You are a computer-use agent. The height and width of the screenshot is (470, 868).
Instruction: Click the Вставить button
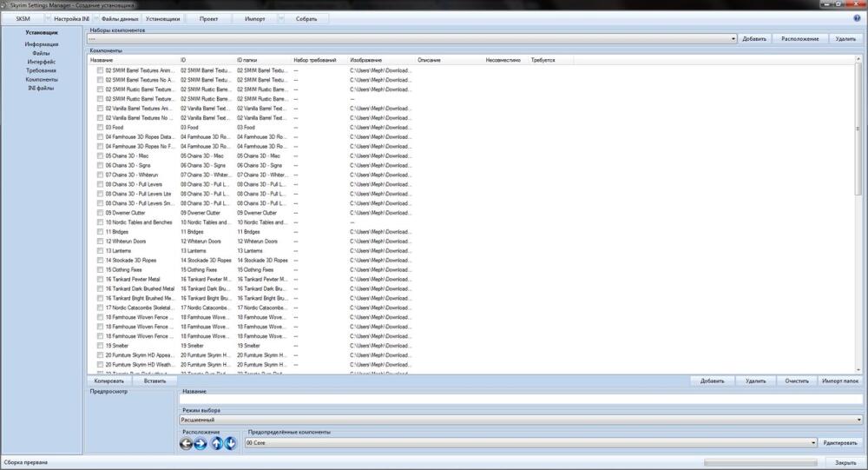click(155, 381)
